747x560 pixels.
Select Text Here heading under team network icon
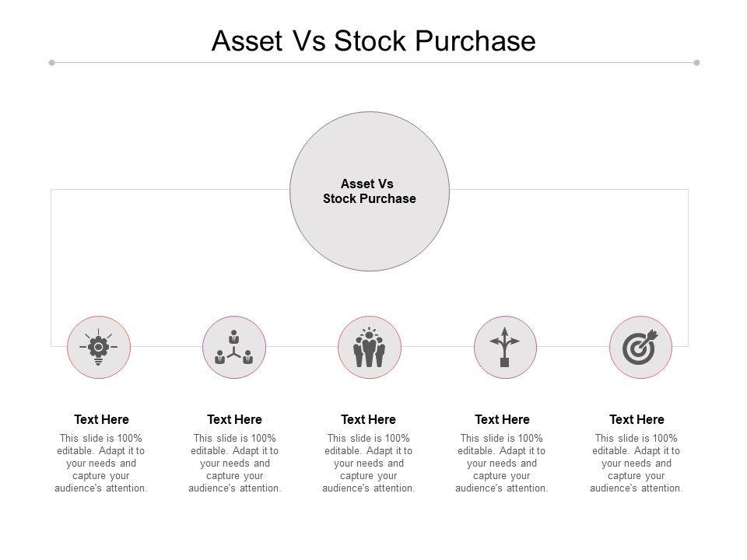[234, 420]
